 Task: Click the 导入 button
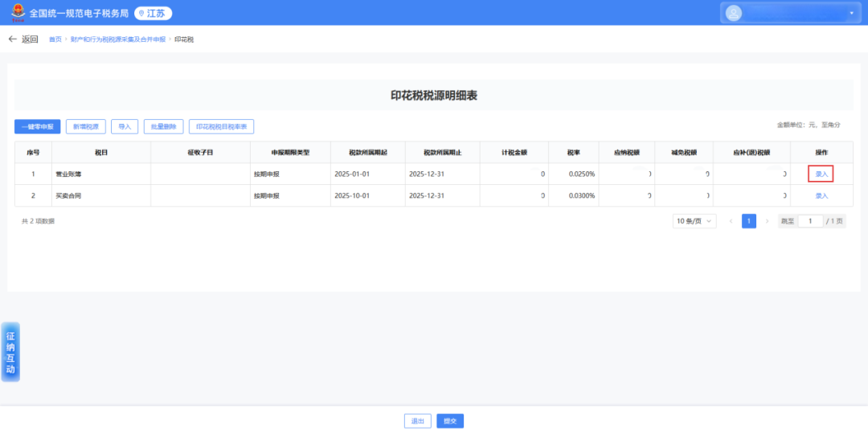(125, 126)
